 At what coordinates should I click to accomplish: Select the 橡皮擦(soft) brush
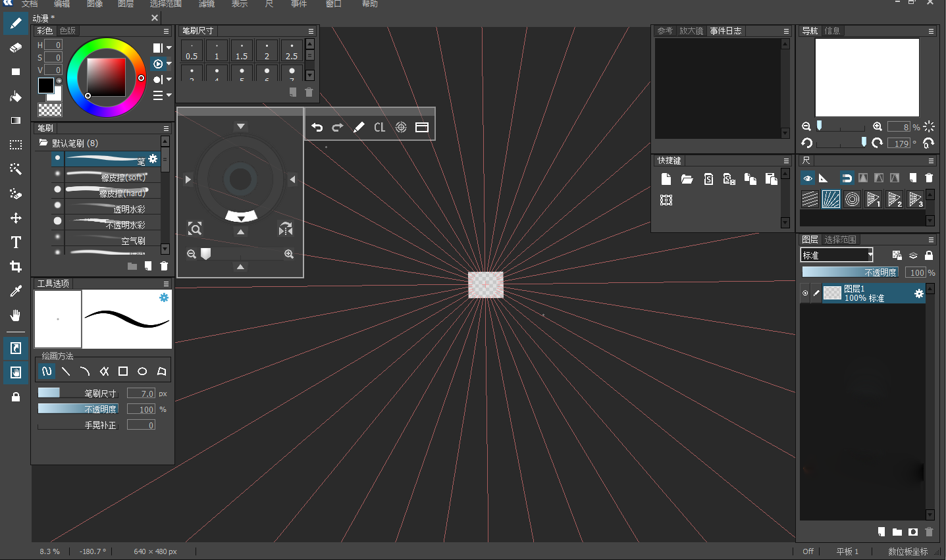(107, 176)
